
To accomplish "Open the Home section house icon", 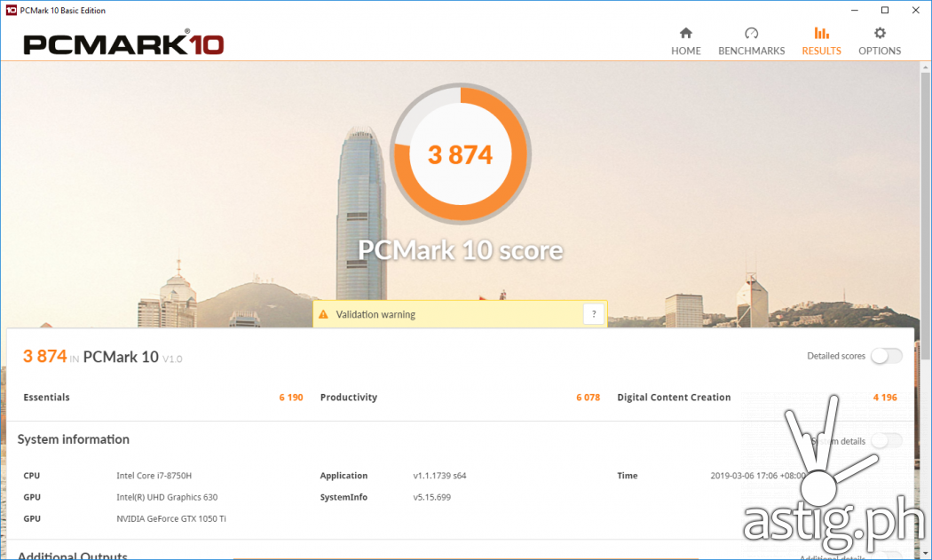I will click(x=686, y=33).
